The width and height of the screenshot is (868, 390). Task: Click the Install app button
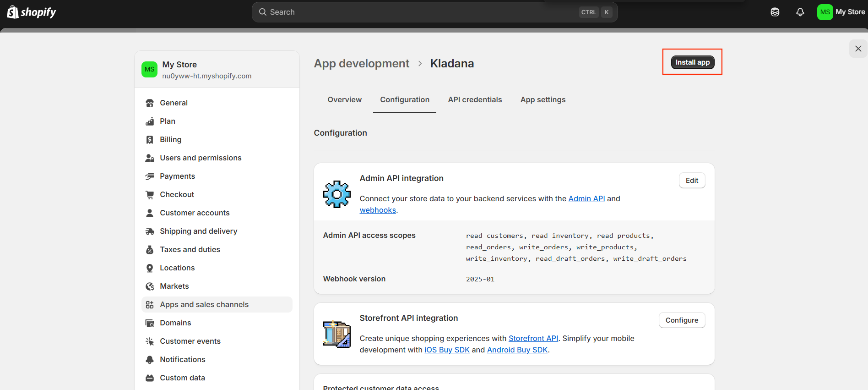pos(693,62)
